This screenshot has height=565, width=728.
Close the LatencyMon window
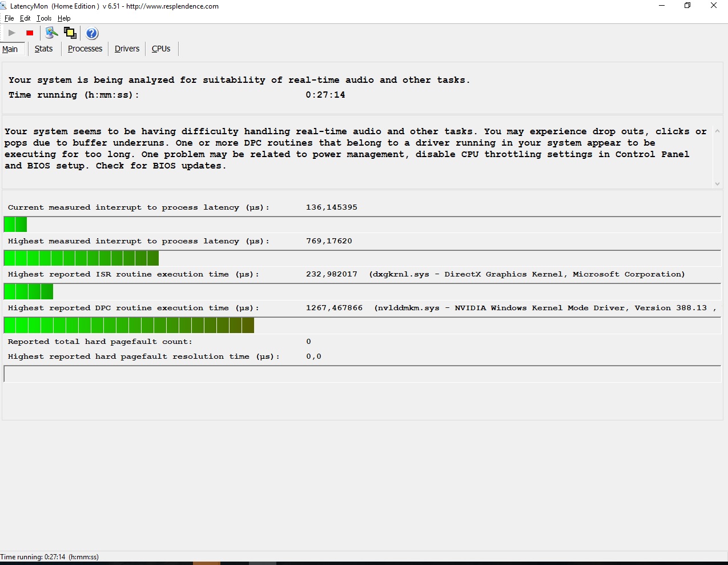[x=714, y=6]
